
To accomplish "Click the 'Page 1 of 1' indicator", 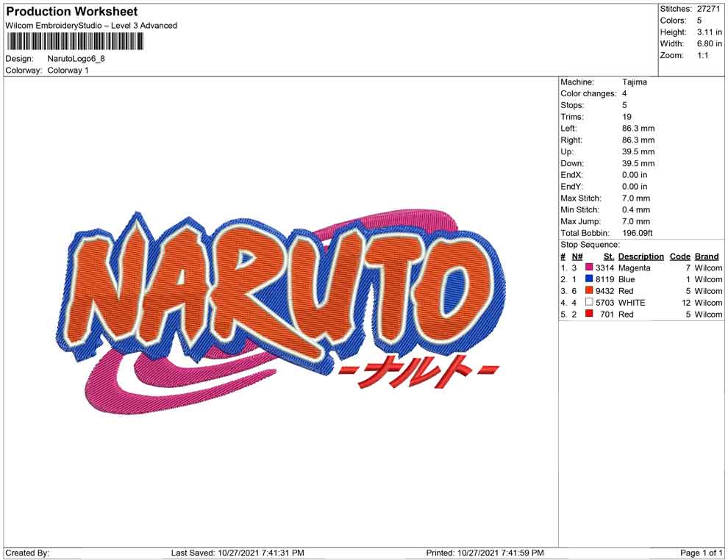I will click(x=701, y=553).
